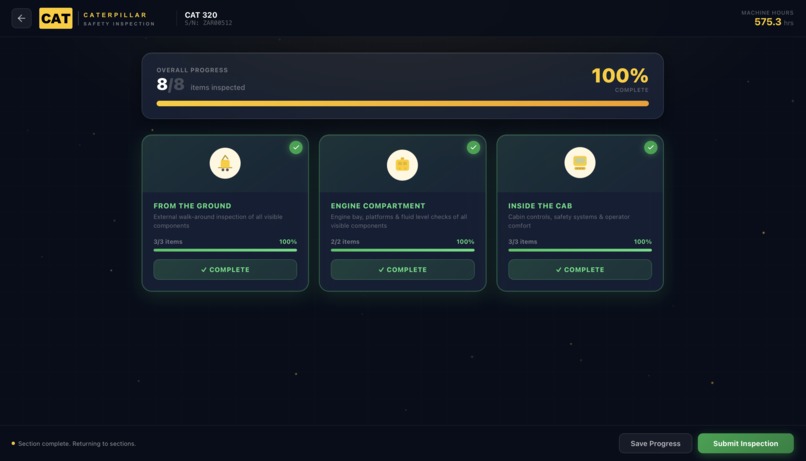Click the Machine Hours label
This screenshot has width=806, height=461.
(767, 13)
